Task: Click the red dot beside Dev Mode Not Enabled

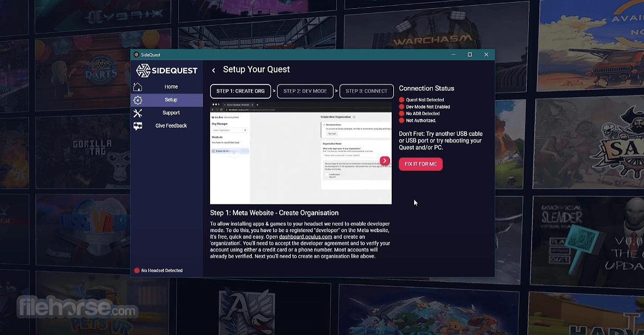Action: [402, 107]
